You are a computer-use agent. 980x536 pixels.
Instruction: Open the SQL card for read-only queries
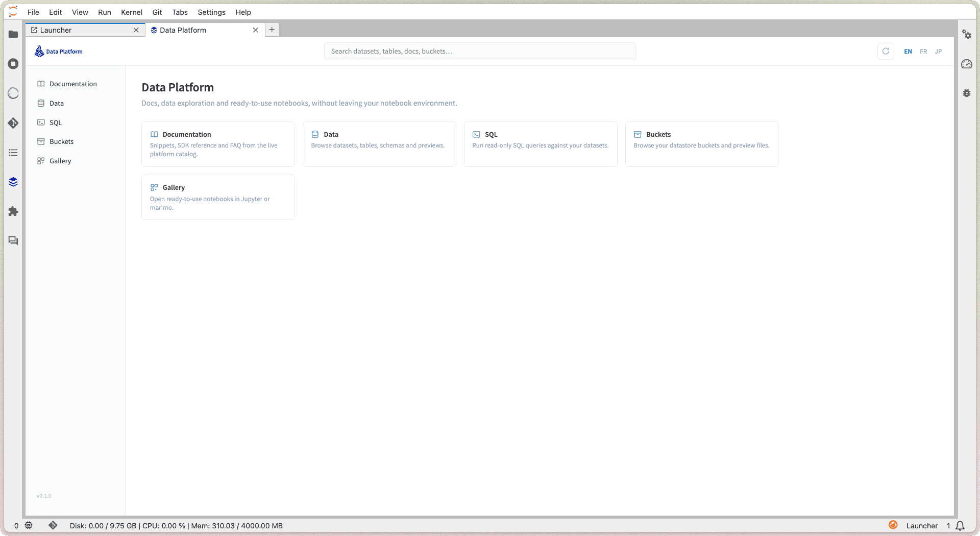click(x=541, y=144)
